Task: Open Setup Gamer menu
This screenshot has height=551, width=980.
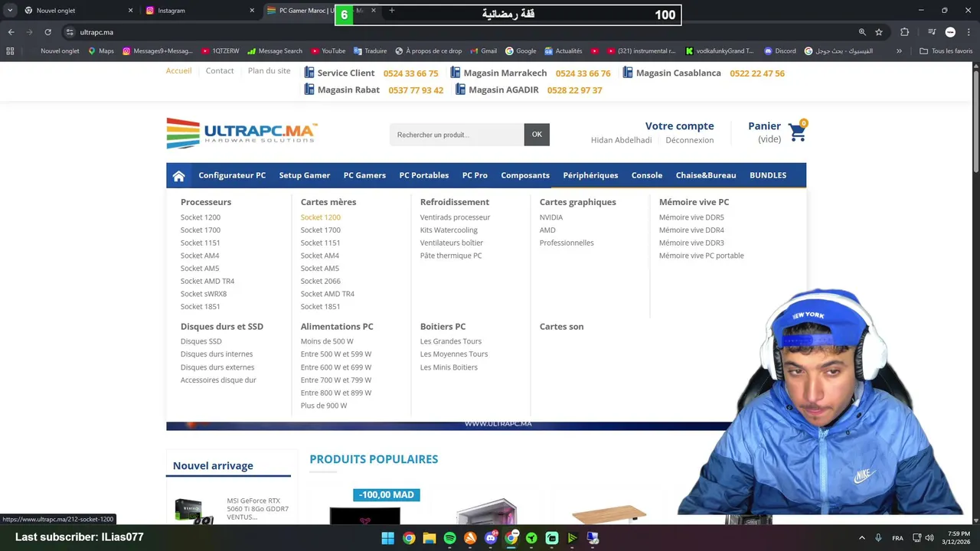Action: click(x=305, y=175)
